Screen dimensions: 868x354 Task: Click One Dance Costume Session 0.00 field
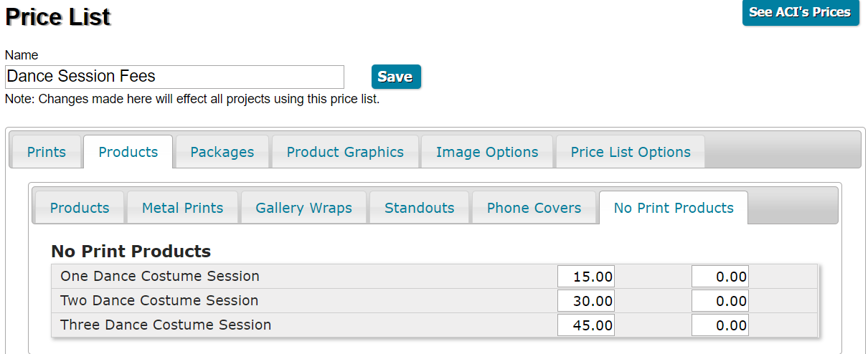[x=720, y=277]
